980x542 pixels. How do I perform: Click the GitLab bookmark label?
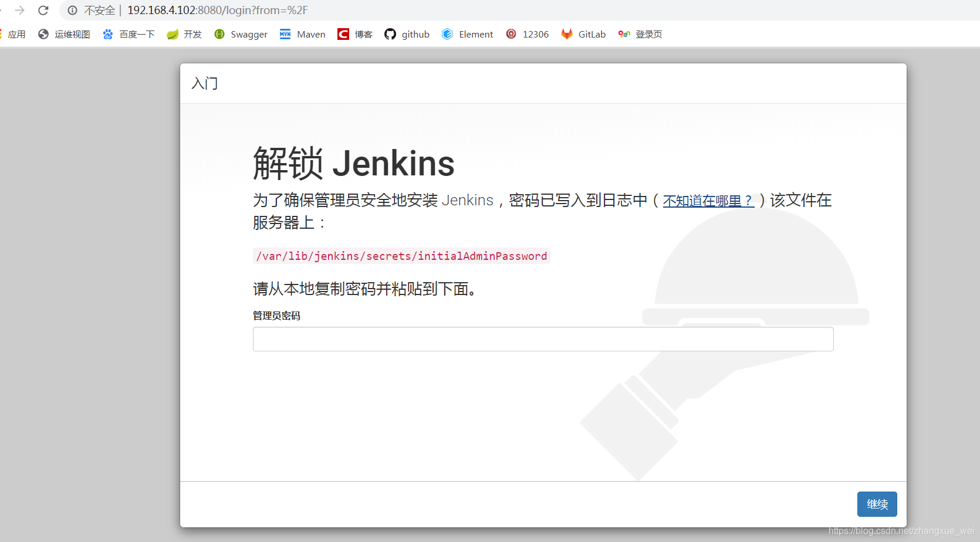click(x=592, y=35)
